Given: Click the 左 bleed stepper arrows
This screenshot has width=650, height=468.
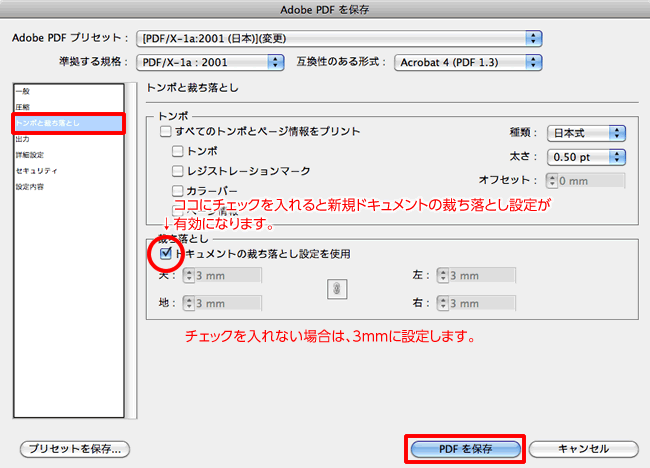Looking at the screenshot, I should 443,276.
